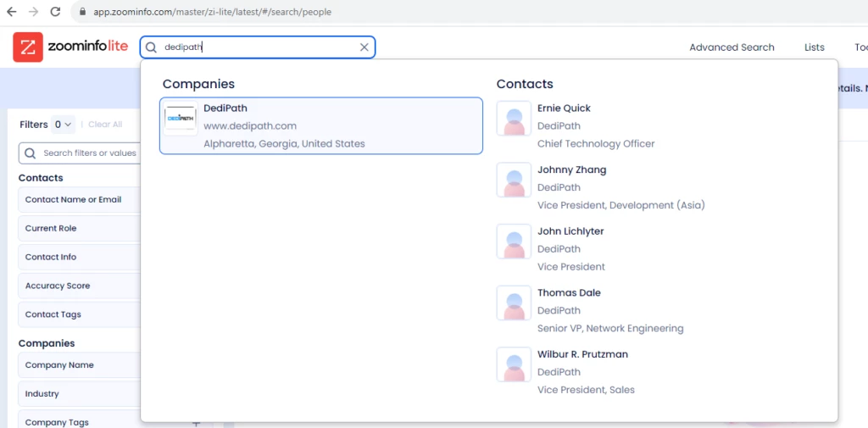This screenshot has height=428, width=868.
Task: Click the browser reload icon
Action: [55, 12]
